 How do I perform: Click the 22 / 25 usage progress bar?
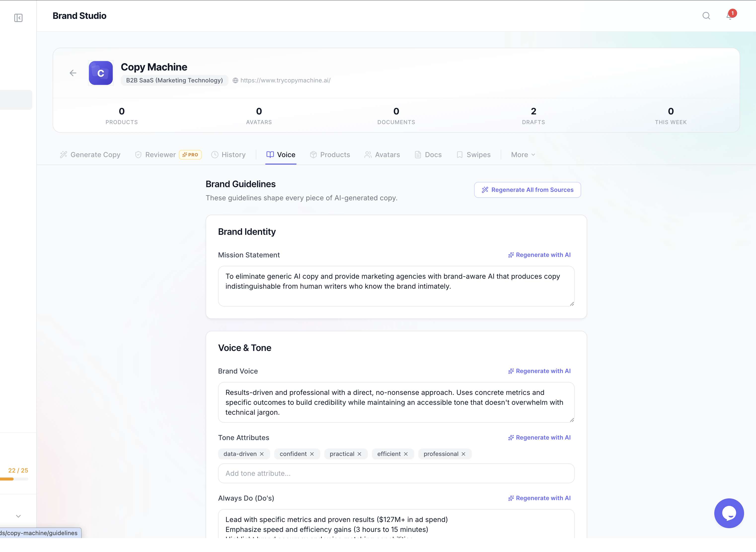click(x=14, y=479)
